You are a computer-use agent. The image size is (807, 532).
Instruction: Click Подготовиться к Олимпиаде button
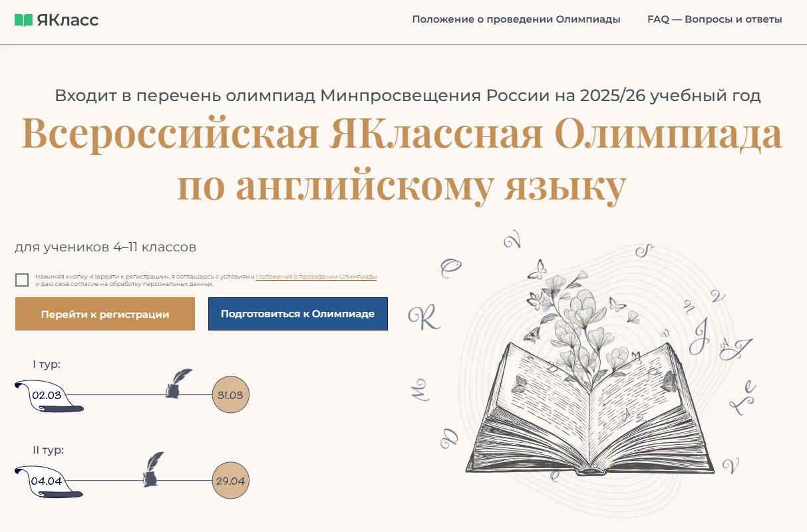coord(298,314)
